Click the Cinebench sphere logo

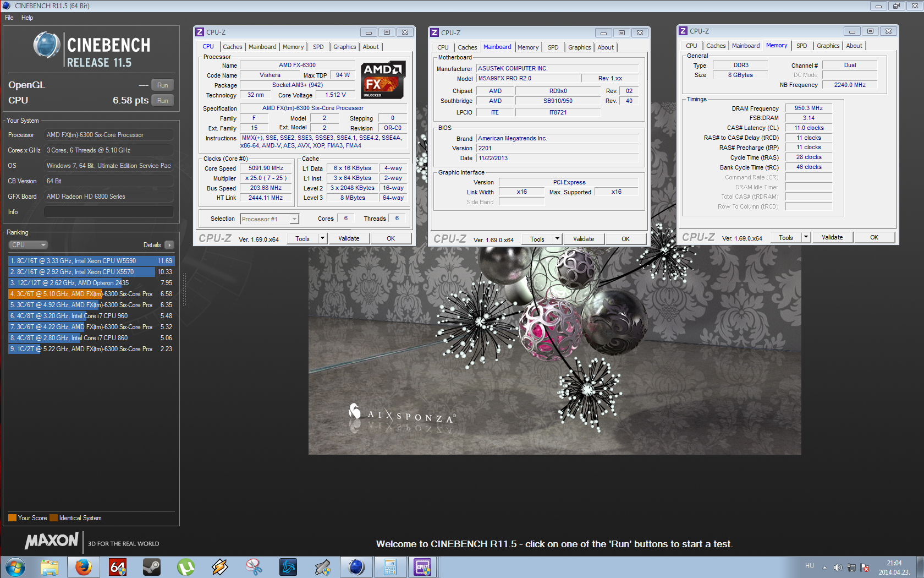47,45
